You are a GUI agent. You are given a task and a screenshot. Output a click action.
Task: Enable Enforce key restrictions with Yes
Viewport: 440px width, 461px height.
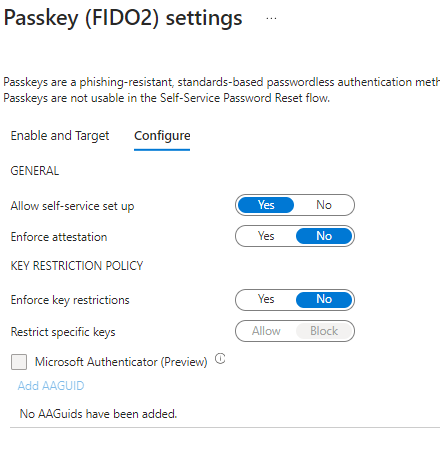266,299
